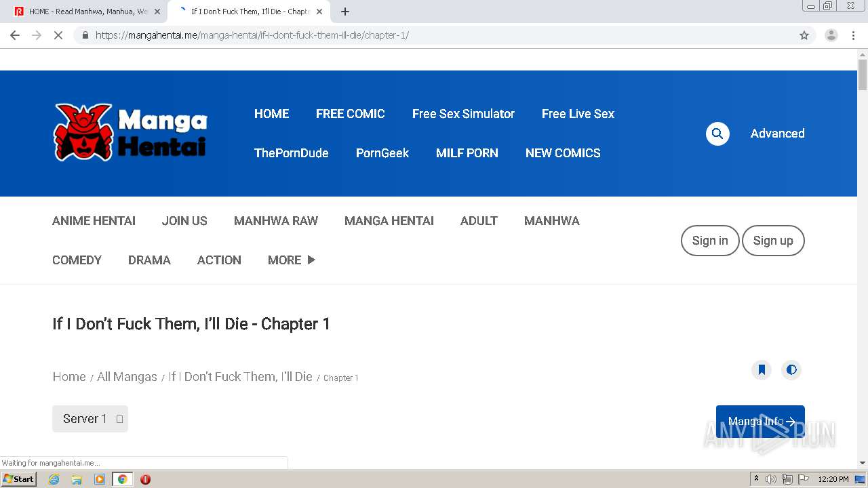Click the action center flag tray icon

804,479
